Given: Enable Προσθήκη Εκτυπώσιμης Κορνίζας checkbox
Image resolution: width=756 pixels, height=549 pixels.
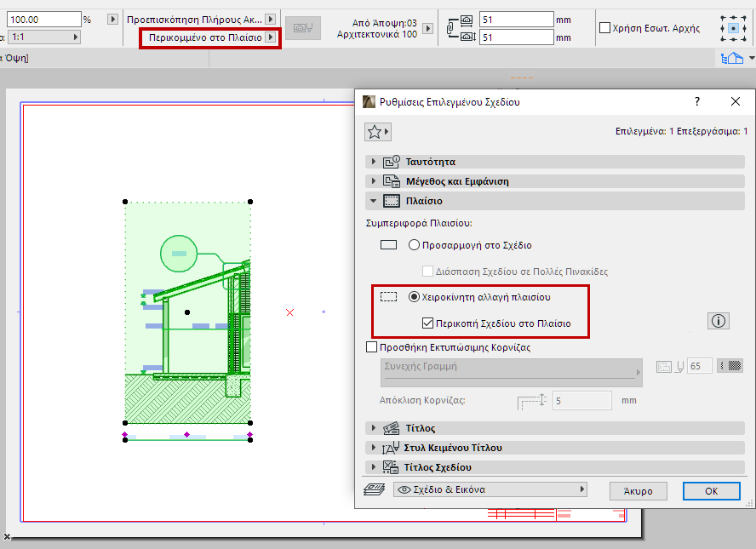Looking at the screenshot, I should (x=372, y=347).
